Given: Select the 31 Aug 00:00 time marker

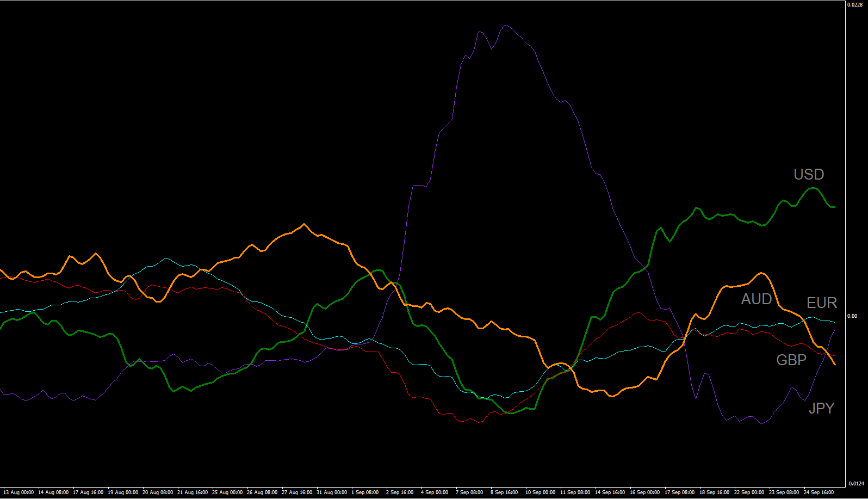Looking at the screenshot, I should point(332,492).
